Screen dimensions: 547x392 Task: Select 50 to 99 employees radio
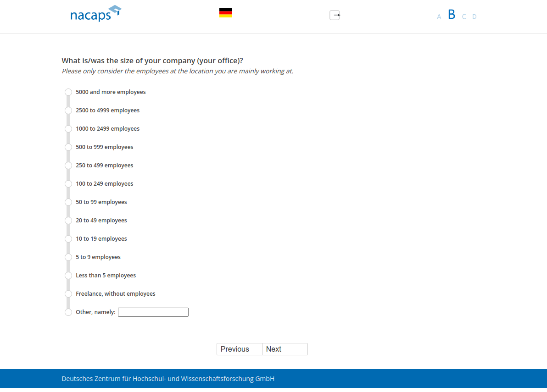click(68, 202)
